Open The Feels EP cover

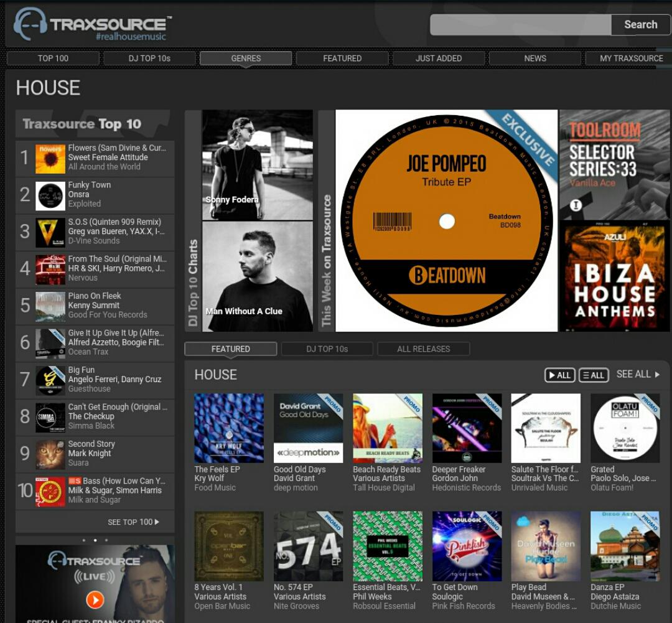click(x=229, y=428)
